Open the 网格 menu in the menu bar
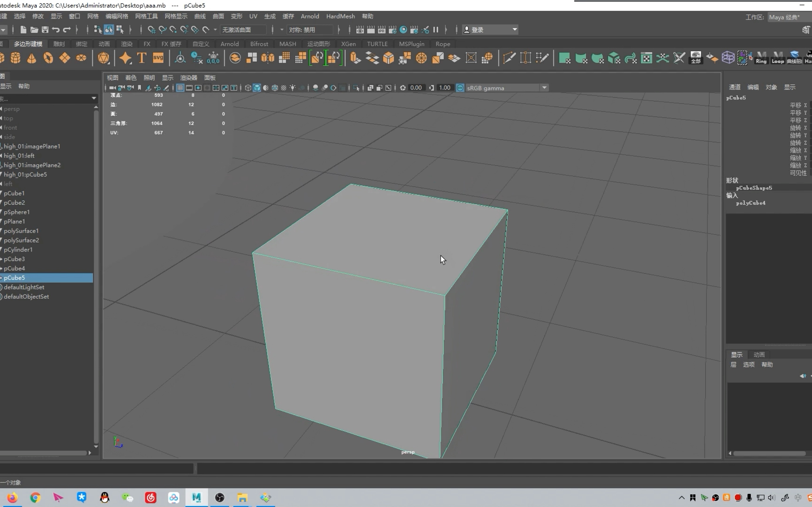The width and height of the screenshot is (812, 507). [92, 16]
